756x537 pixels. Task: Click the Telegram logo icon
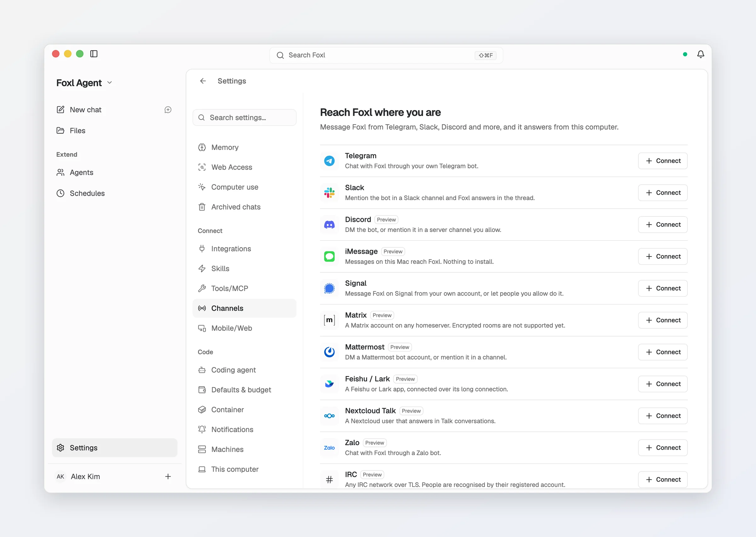pyautogui.click(x=329, y=161)
